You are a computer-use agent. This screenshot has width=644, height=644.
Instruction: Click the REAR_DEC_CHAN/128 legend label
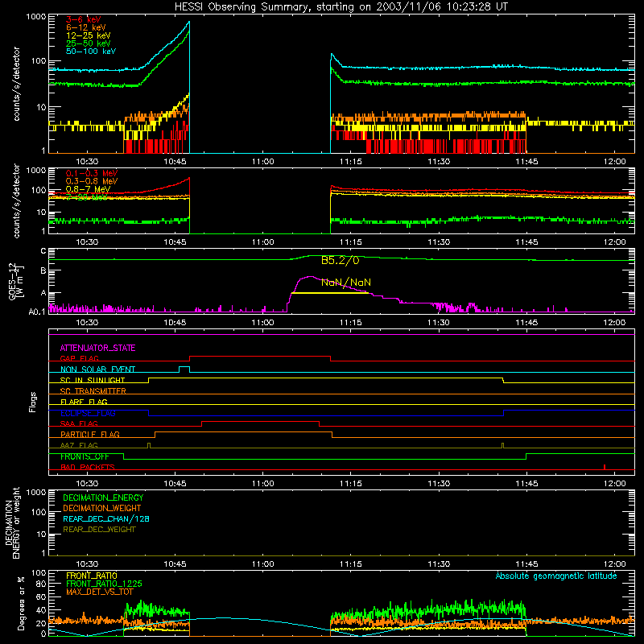tap(106, 519)
